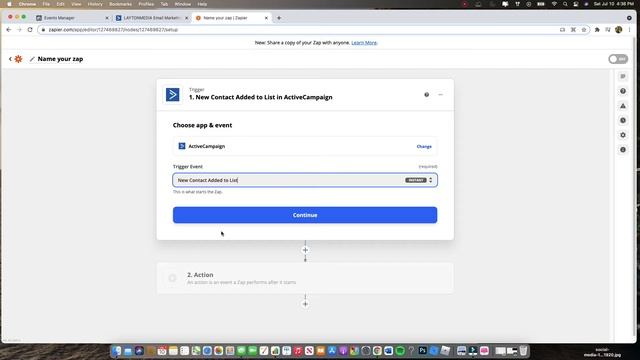640x360 pixels.
Task: Open the Apple menu
Action: coord(9,4)
